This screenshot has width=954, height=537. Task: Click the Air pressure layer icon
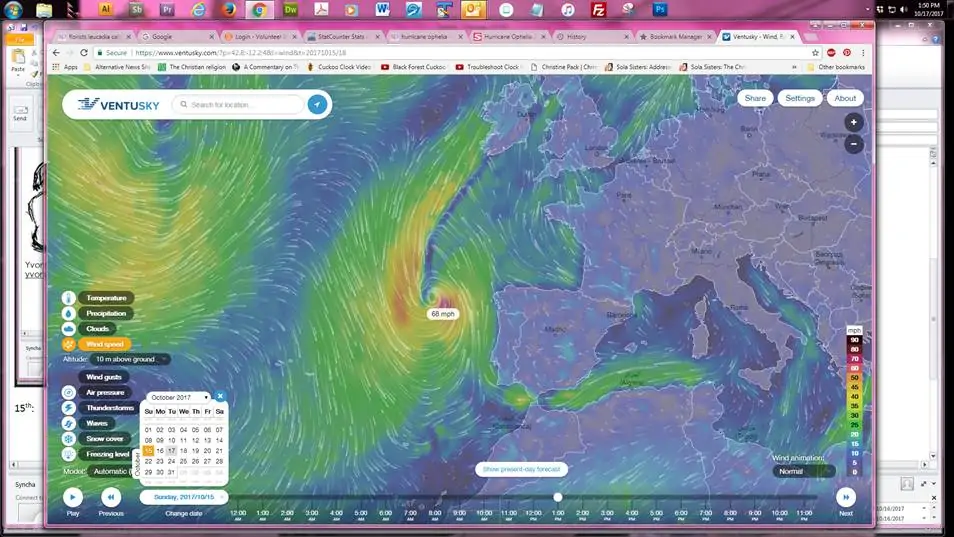(x=69, y=393)
